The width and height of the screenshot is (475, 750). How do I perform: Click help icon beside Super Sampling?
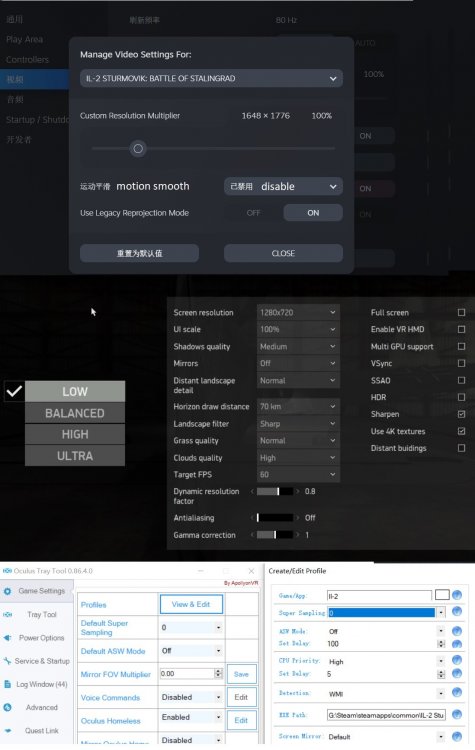pos(457,611)
